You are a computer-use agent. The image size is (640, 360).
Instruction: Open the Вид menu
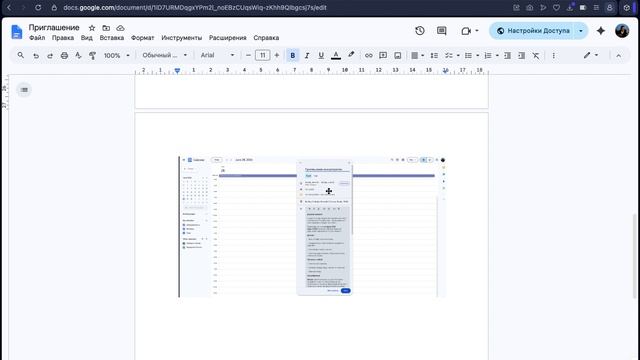(87, 38)
